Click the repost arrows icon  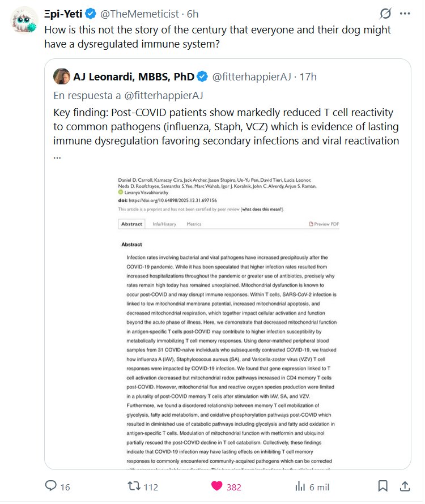[133, 486]
